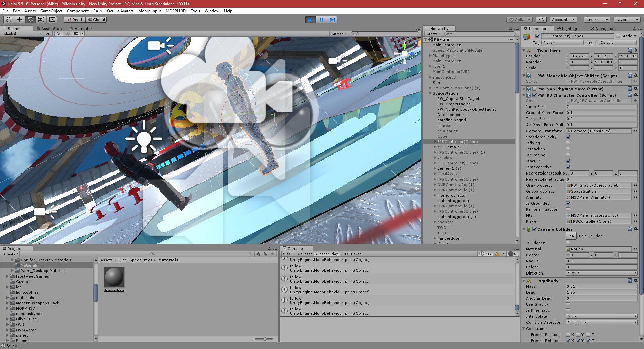Open Transform component settings gear
Screen dimensions: 644x349
coord(636,50)
